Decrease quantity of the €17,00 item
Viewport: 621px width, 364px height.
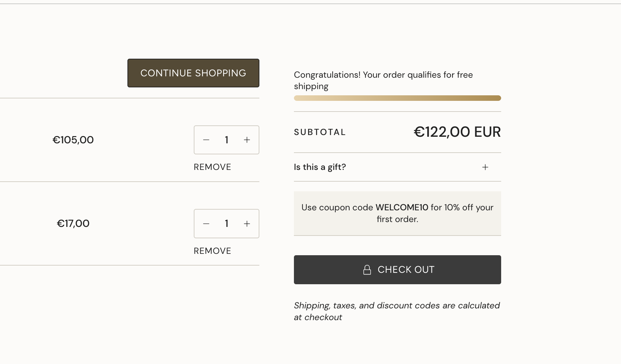pos(206,224)
